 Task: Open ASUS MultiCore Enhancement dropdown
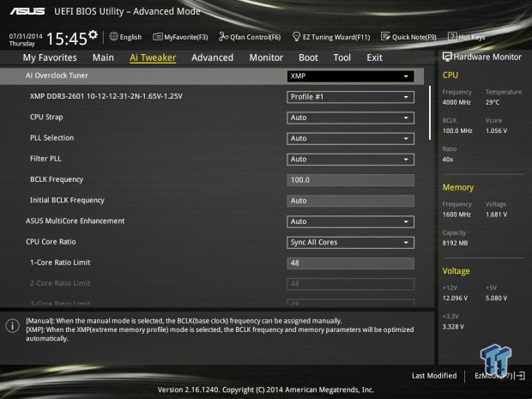[x=350, y=221]
